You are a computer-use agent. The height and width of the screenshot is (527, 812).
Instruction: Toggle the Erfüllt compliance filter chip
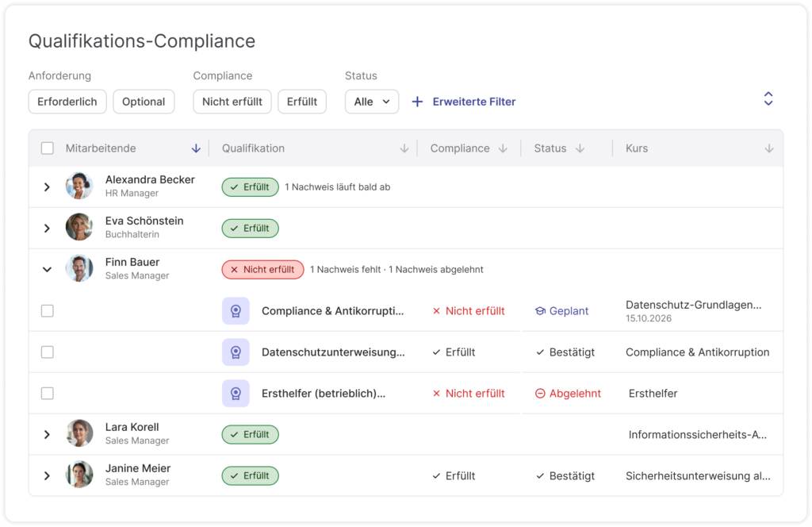302,102
